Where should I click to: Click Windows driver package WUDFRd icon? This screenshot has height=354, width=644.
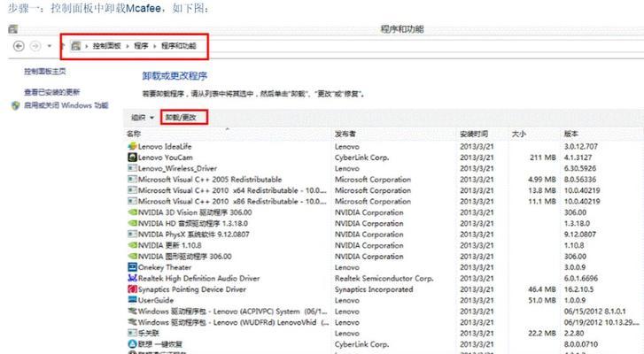coord(132,322)
